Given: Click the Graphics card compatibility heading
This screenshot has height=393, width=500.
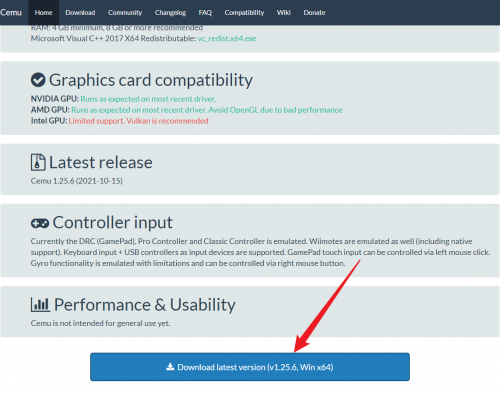Looking at the screenshot, I should [x=151, y=80].
